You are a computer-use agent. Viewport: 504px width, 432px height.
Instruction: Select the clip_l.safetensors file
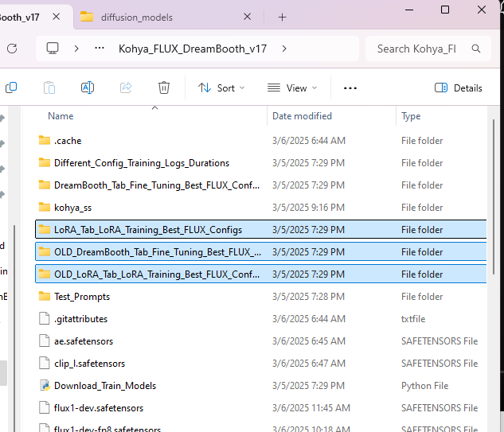pos(261,364)
